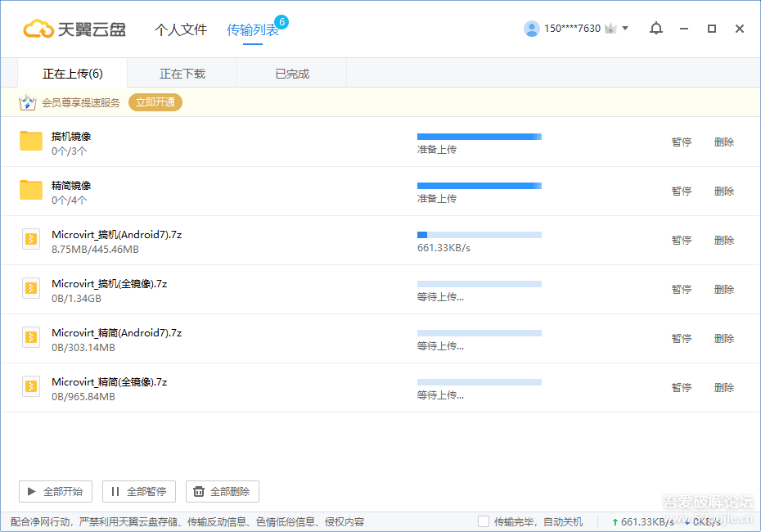This screenshot has width=761, height=532.
Task: Click the download speed arrow in status bar
Action: tap(687, 522)
